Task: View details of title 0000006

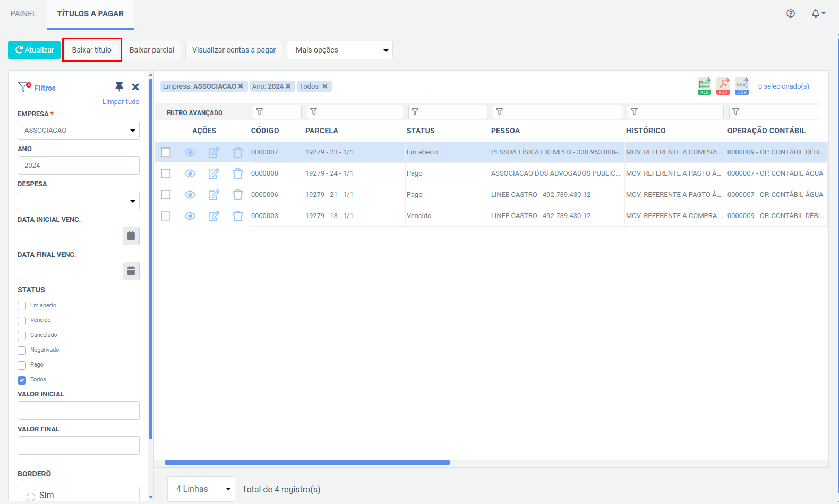Action: coord(190,195)
